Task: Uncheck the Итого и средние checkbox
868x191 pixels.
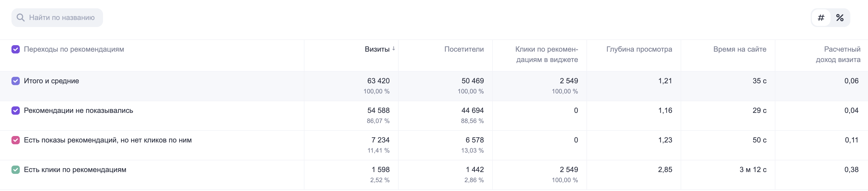Action: coord(16,81)
